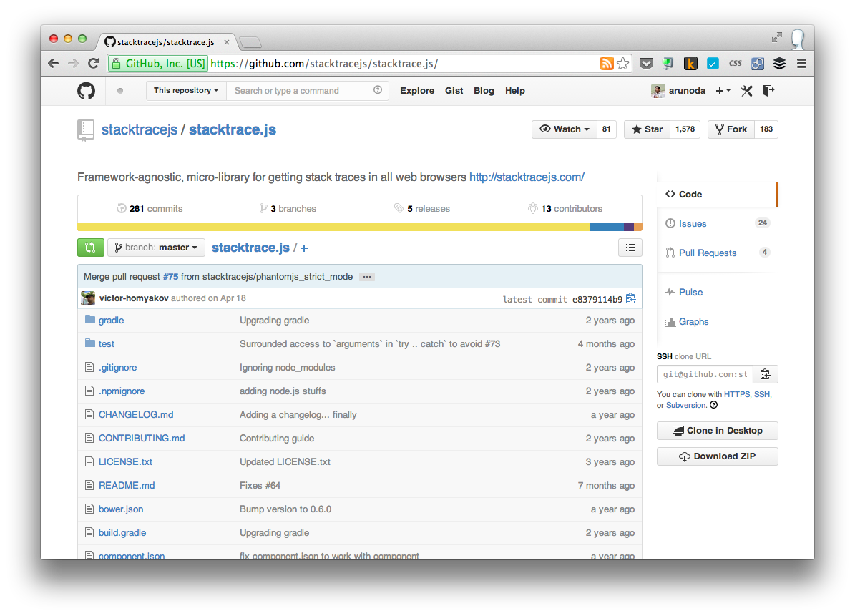The width and height of the screenshot is (855, 616).
Task: Click Blog in the top navigation
Action: click(x=484, y=90)
